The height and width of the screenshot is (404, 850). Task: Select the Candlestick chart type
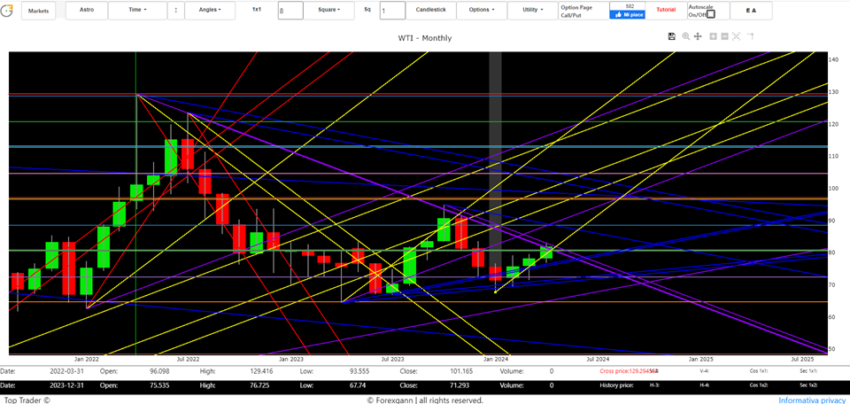point(430,10)
